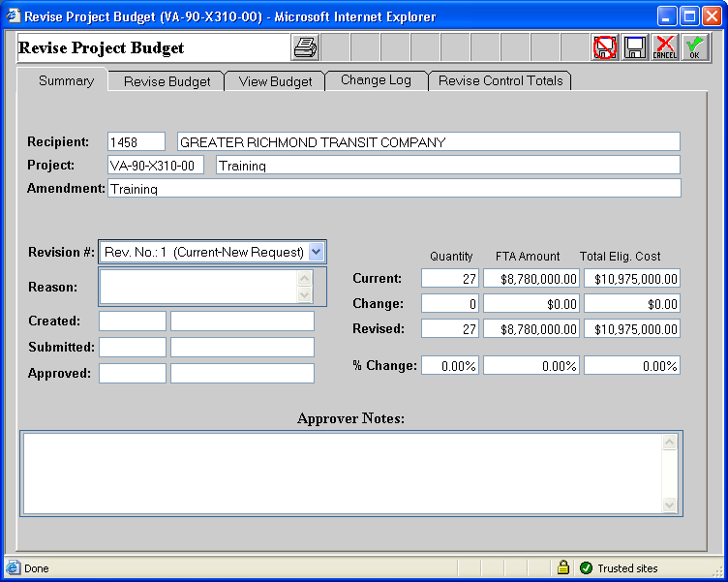Click the green checkmark OK icon
This screenshot has height=582, width=728.
click(x=694, y=47)
